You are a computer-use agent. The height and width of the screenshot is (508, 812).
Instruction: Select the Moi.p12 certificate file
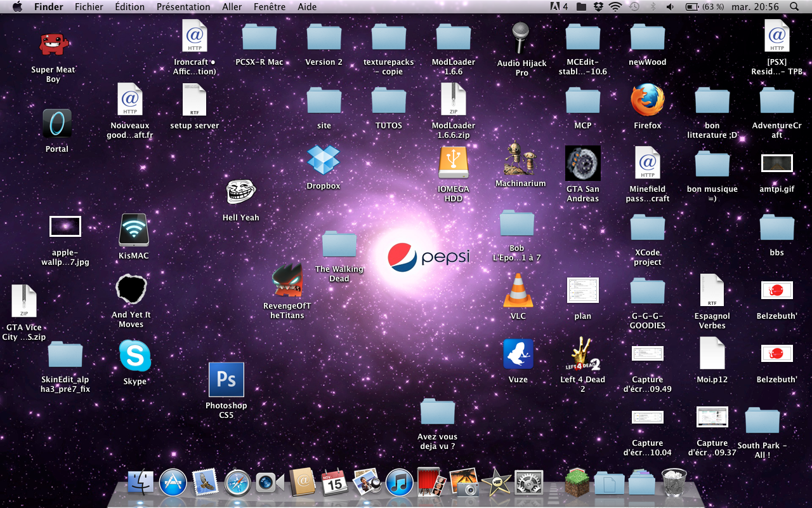[x=712, y=354]
